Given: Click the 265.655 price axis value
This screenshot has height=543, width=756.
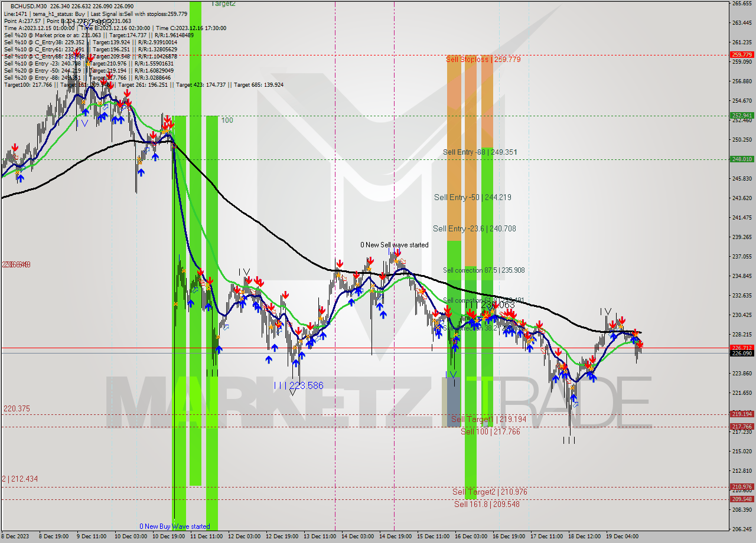Looking at the screenshot, I should [x=742, y=4].
